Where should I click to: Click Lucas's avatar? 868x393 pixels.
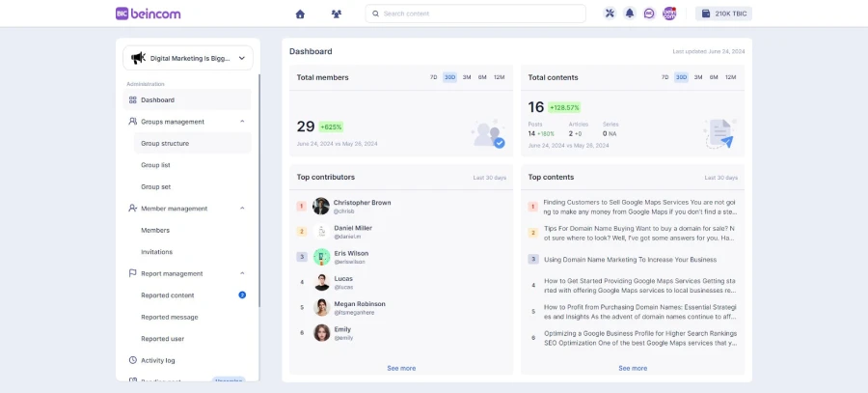tap(321, 282)
